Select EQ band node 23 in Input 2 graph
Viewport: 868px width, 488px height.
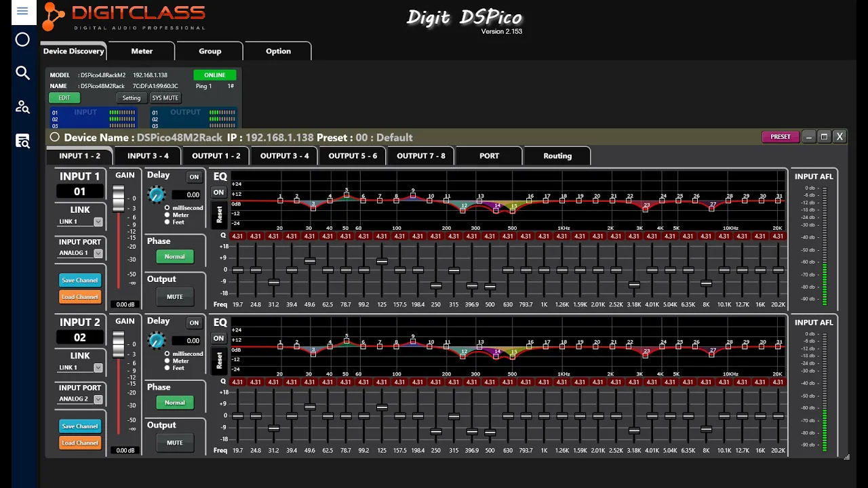[646, 356]
